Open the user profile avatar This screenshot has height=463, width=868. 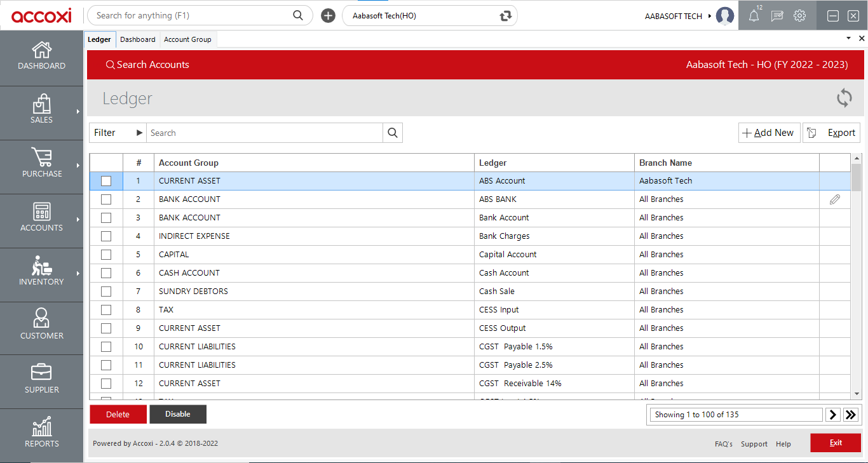click(725, 16)
